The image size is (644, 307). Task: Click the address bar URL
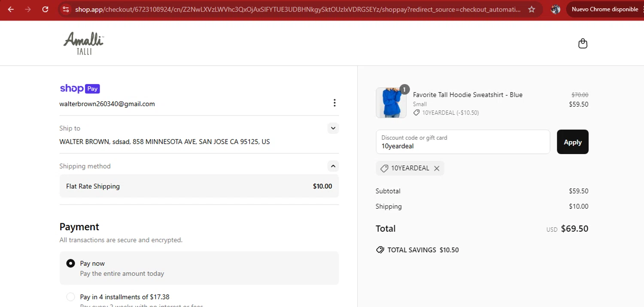click(298, 9)
